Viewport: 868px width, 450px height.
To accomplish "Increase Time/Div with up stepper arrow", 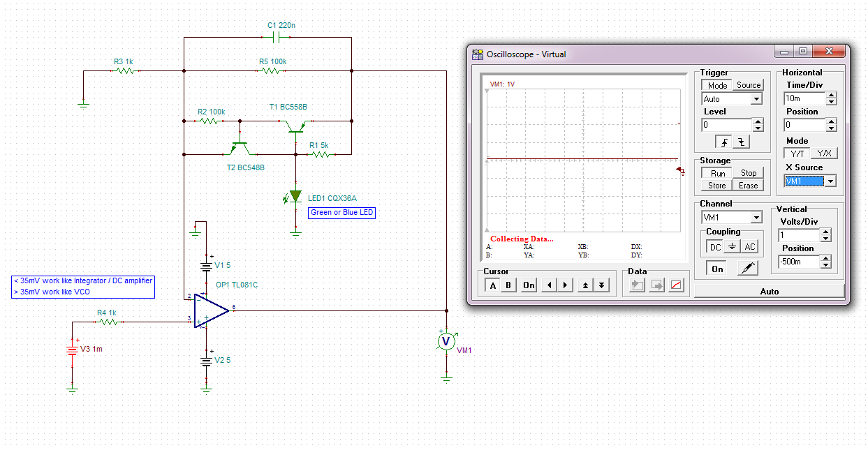I will click(x=830, y=96).
